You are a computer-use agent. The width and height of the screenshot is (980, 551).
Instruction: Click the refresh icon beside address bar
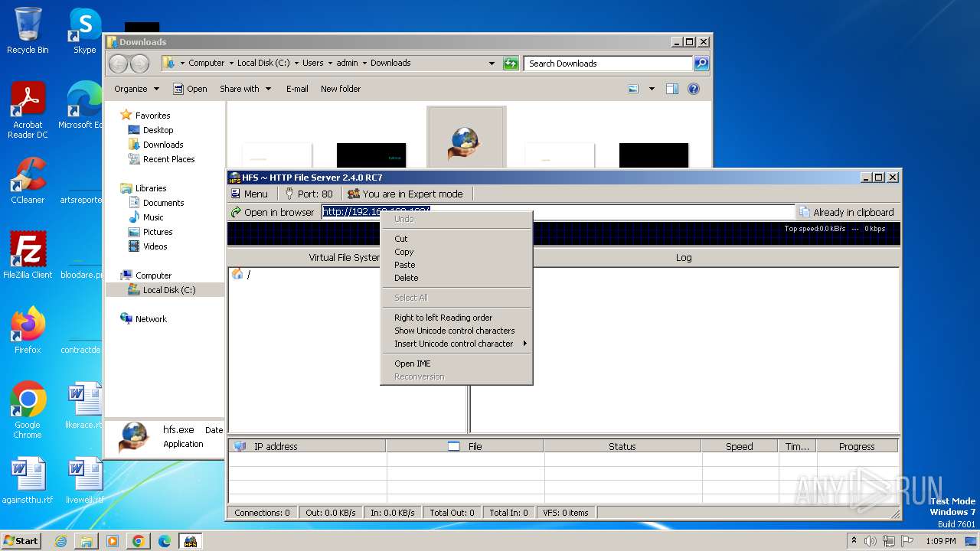(511, 64)
